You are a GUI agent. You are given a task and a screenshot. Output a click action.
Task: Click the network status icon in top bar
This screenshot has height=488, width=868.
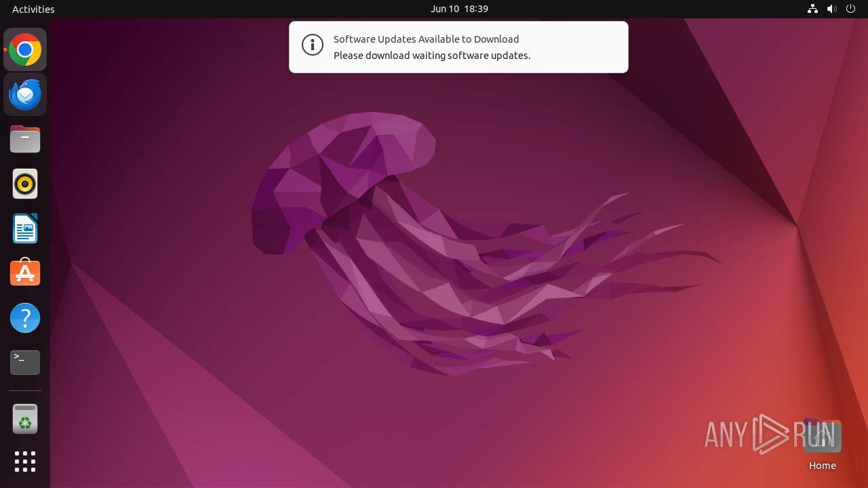click(x=812, y=9)
